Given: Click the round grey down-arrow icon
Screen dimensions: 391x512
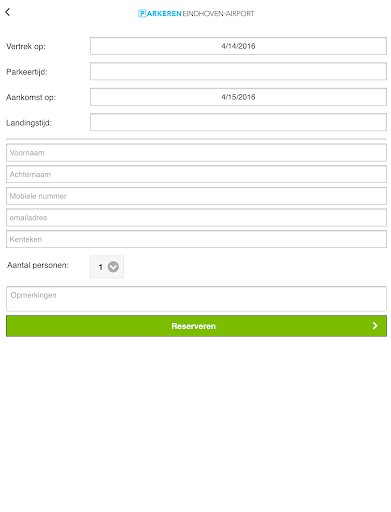Looking at the screenshot, I should point(113,267).
